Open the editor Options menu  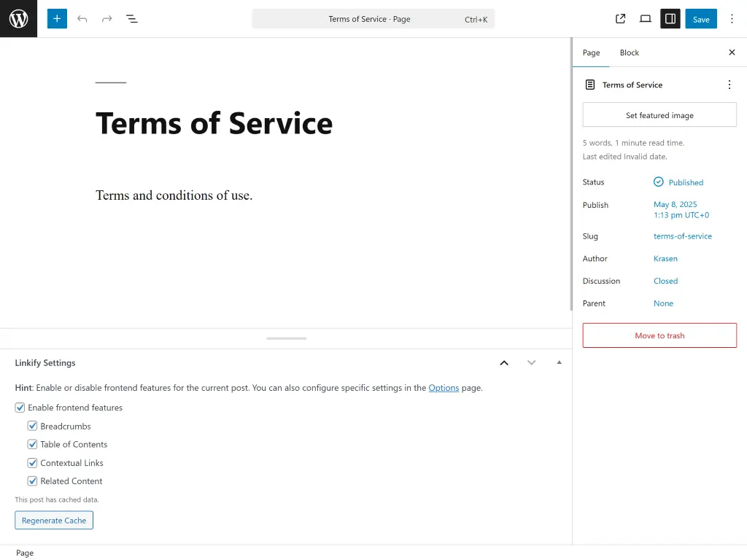(x=732, y=18)
